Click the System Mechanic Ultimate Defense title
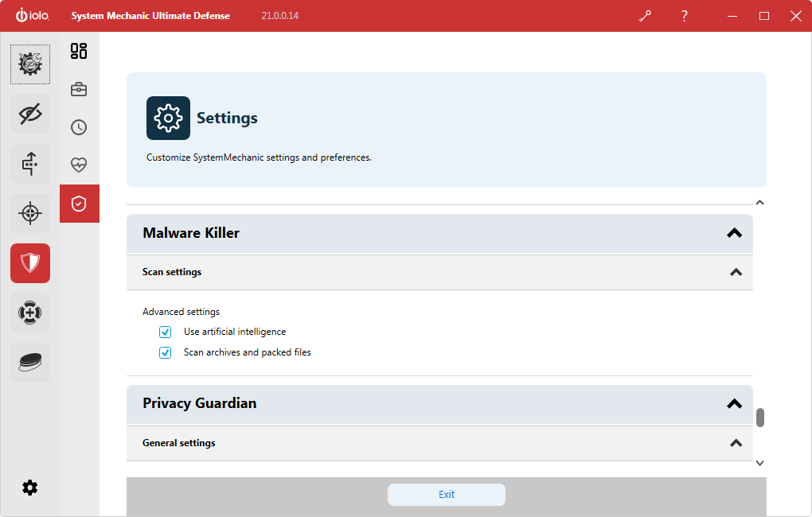 point(150,16)
